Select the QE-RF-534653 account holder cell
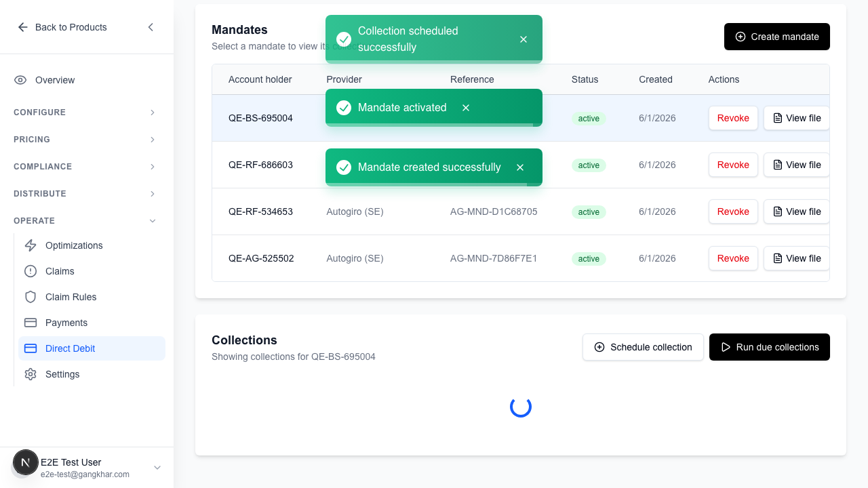This screenshot has height=488, width=868. pos(260,211)
